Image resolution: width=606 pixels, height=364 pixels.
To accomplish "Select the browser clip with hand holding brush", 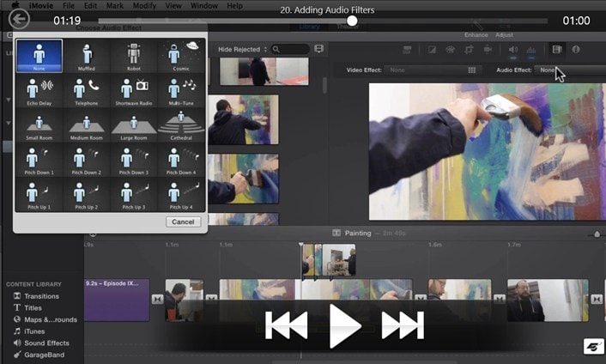I will (x=243, y=179).
